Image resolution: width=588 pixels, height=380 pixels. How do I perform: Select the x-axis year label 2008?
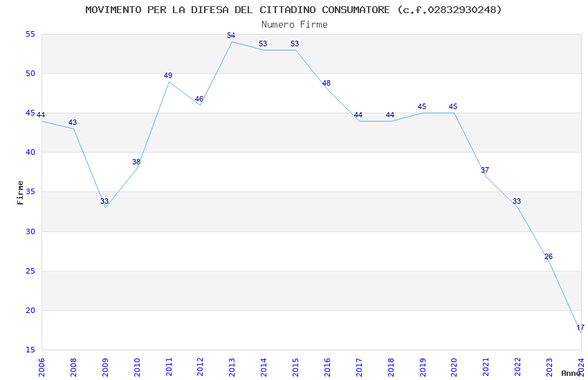(73, 366)
